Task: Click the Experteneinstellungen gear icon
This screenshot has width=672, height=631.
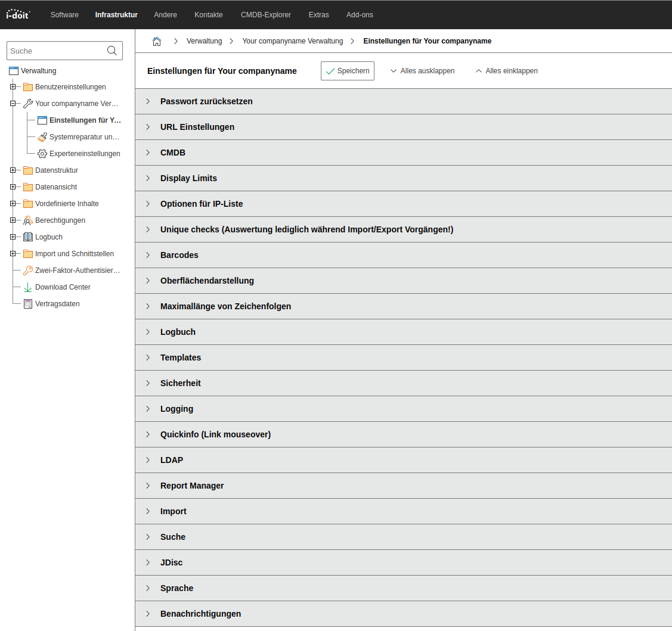Action: coord(42,154)
